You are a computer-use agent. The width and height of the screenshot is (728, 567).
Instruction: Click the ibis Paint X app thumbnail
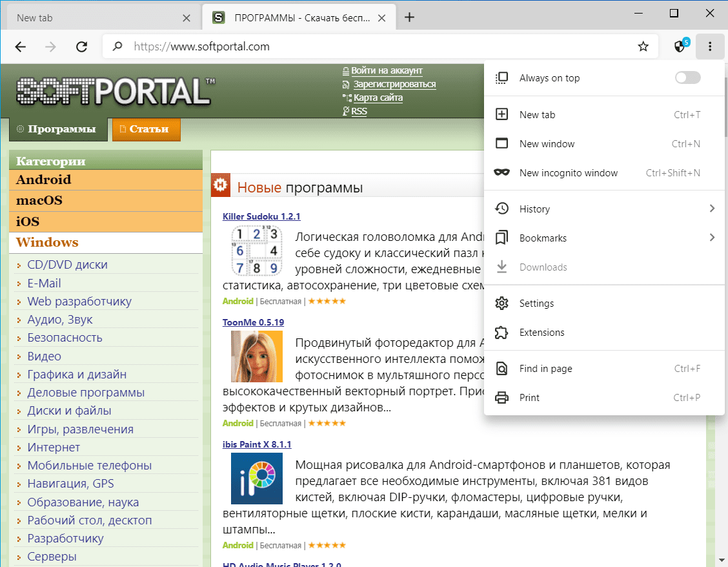point(257,479)
